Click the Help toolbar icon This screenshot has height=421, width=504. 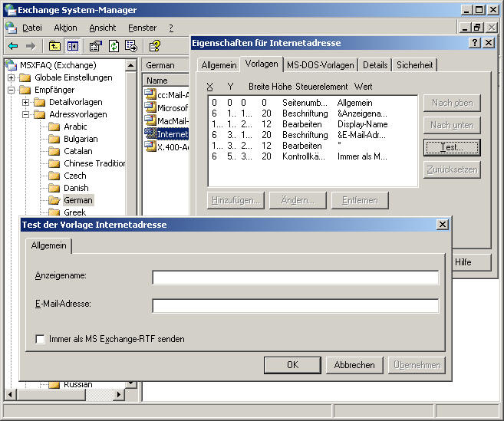(x=155, y=46)
